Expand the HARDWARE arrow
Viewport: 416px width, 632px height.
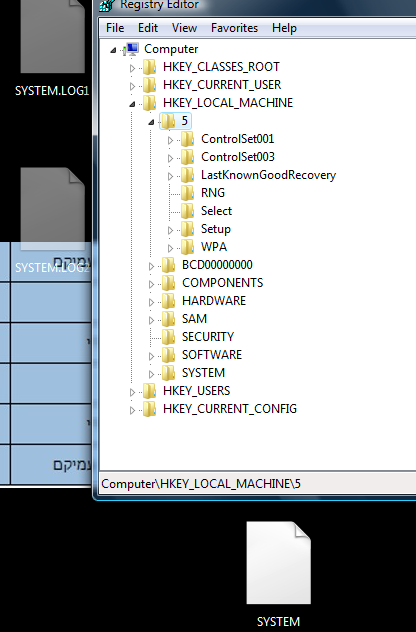151,302
